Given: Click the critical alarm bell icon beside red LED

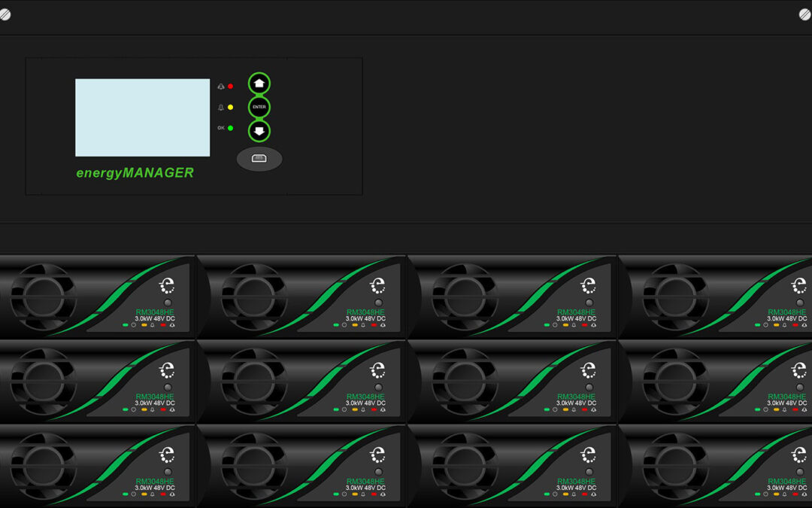Looking at the screenshot, I should coord(221,87).
